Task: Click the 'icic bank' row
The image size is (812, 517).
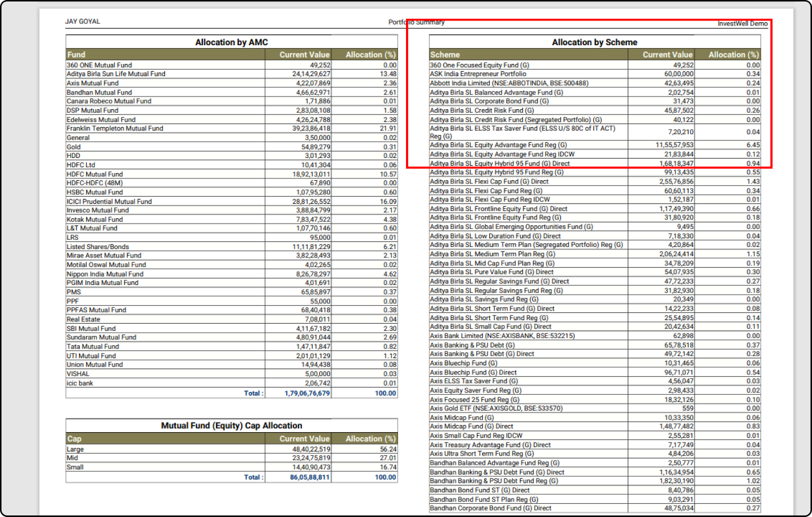Action: pyautogui.click(x=231, y=383)
